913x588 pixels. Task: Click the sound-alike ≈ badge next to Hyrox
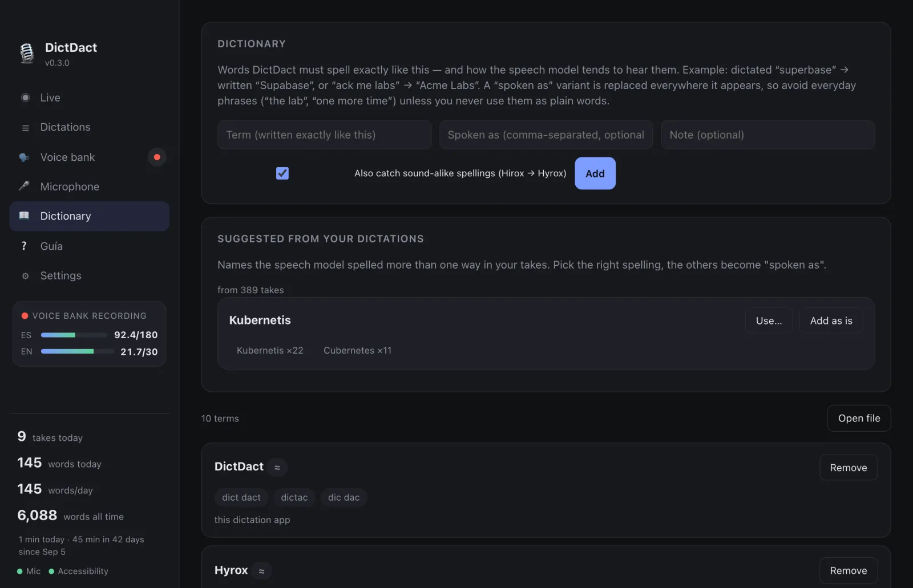coord(261,570)
